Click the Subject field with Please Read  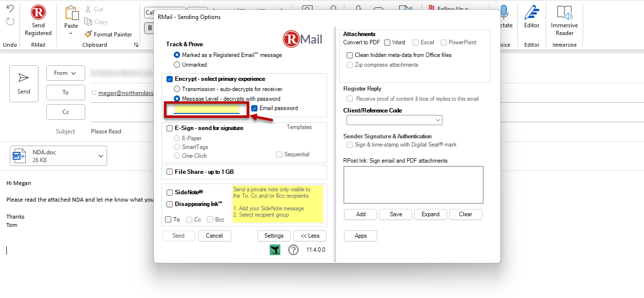(106, 131)
